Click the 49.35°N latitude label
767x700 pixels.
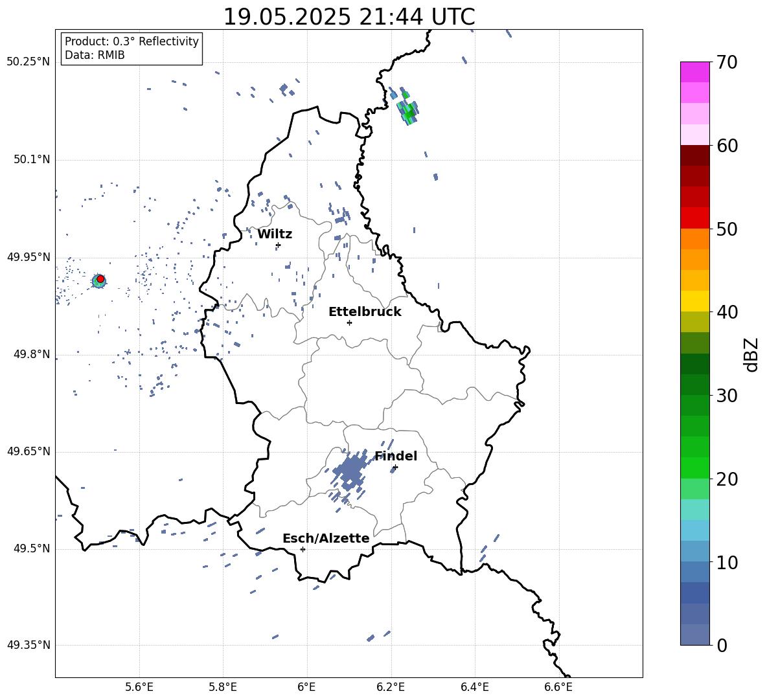[x=29, y=645]
